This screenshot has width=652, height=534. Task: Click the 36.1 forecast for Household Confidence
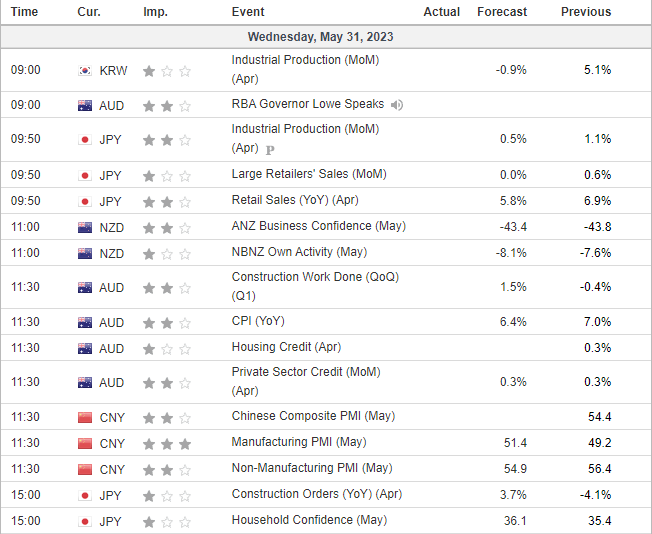[515, 521]
